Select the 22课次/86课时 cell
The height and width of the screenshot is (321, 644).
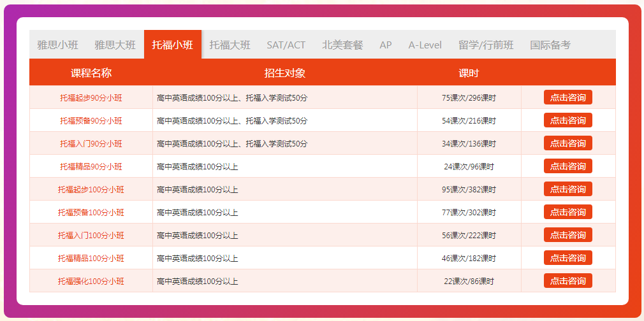[469, 282]
